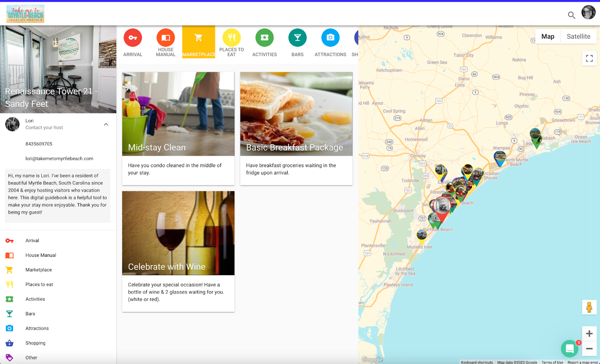The width and height of the screenshot is (600, 364).
Task: Open the Attractions camera icon
Action: (x=330, y=38)
